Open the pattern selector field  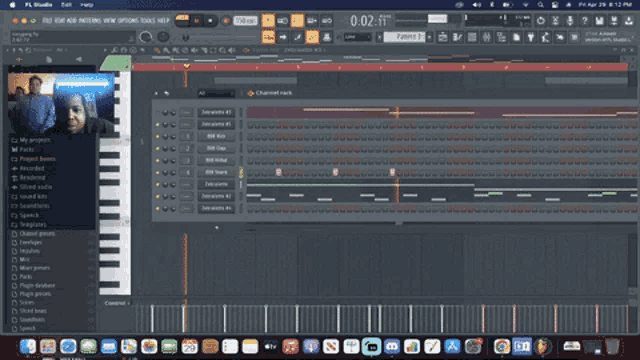coord(404,37)
